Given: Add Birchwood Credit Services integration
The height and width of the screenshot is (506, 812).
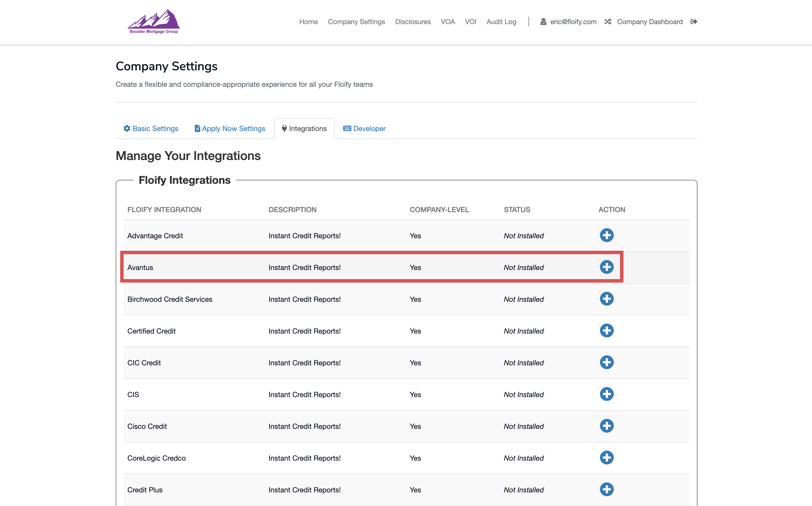Looking at the screenshot, I should (x=606, y=299).
